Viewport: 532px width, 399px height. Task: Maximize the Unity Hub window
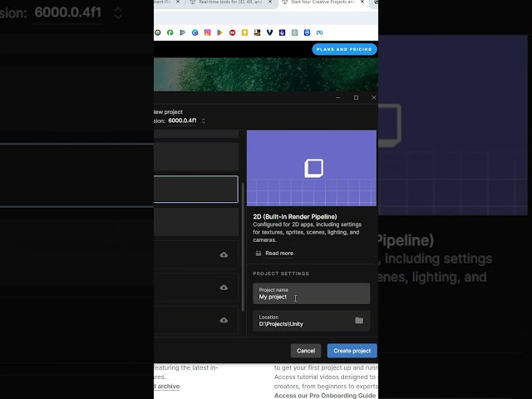356,98
